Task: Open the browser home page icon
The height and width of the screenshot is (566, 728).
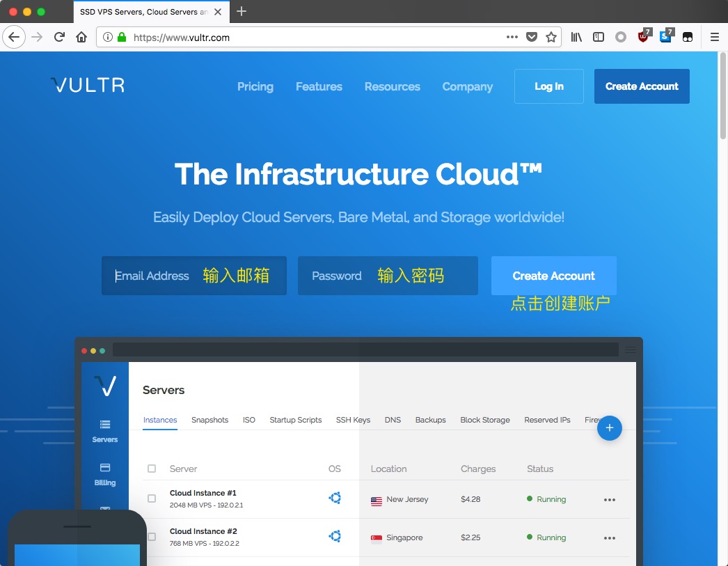Action: click(x=81, y=37)
